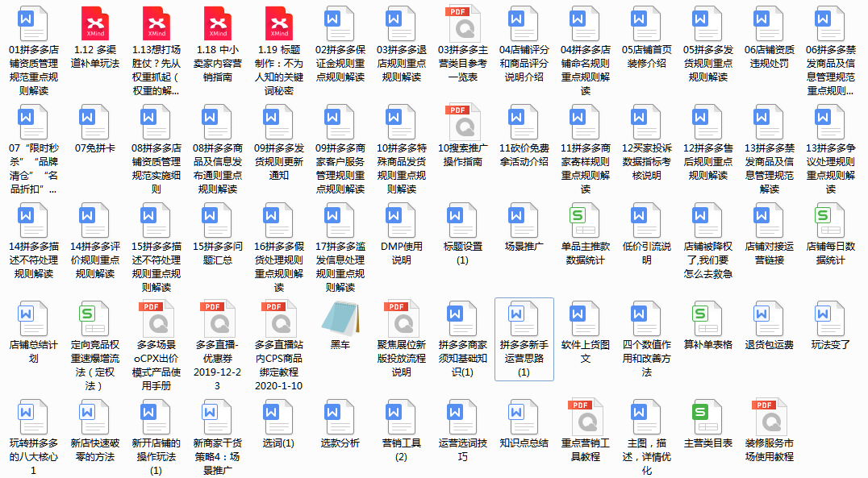Click the file name 主图,描述,详情优化
Viewport: 868px width, 478px height.
tap(647, 457)
